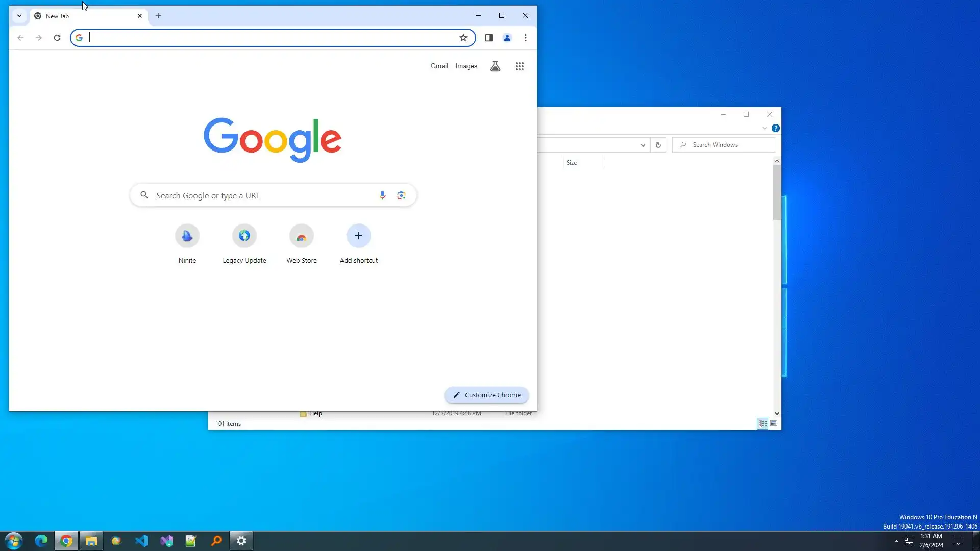Open Google Lens image search
The width and height of the screenshot is (980, 551).
click(401, 195)
